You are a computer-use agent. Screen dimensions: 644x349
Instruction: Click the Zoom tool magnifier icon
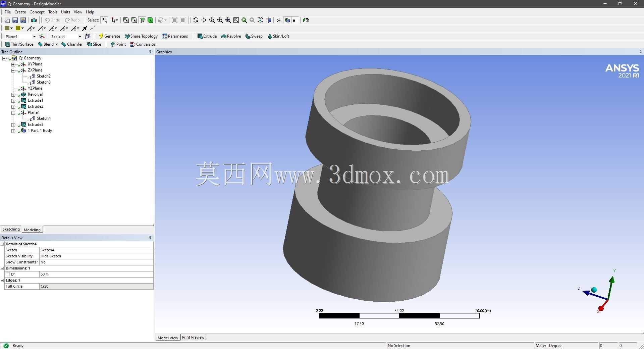212,20
